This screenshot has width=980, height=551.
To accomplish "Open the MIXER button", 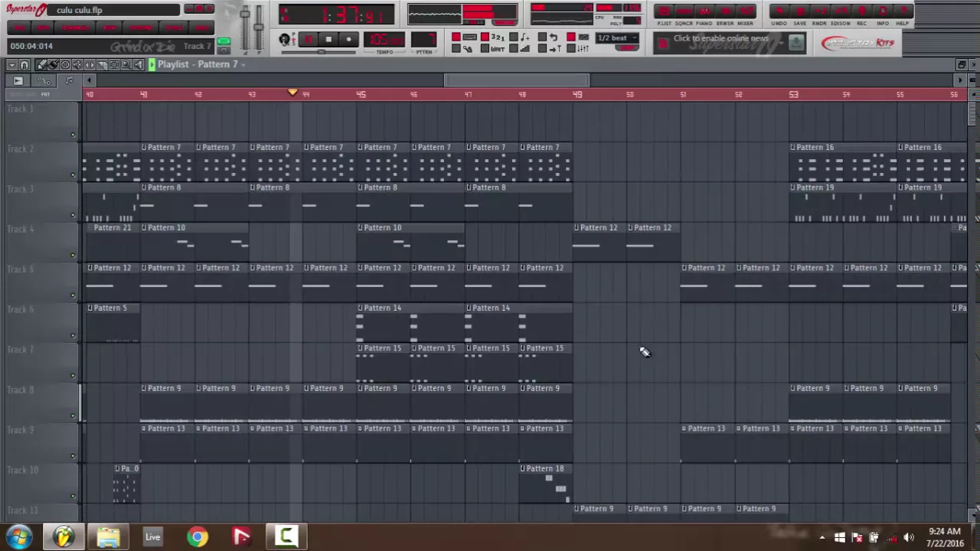I will coord(745,11).
